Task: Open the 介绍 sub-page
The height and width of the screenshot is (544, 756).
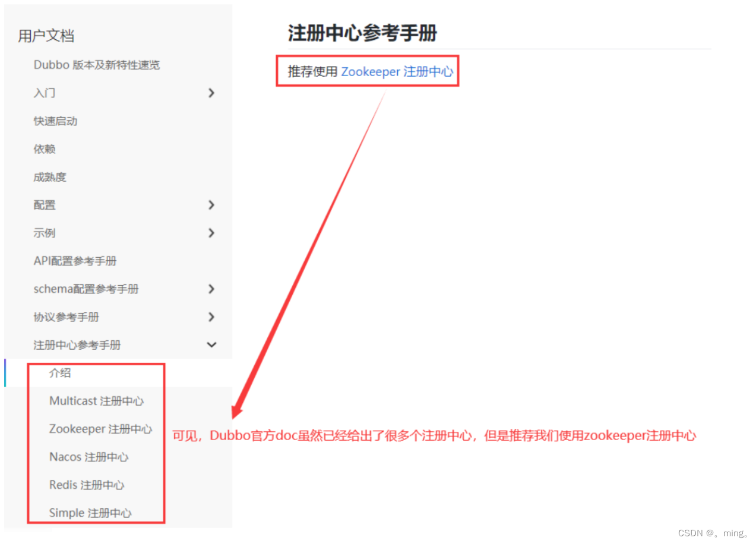Action: (60, 373)
